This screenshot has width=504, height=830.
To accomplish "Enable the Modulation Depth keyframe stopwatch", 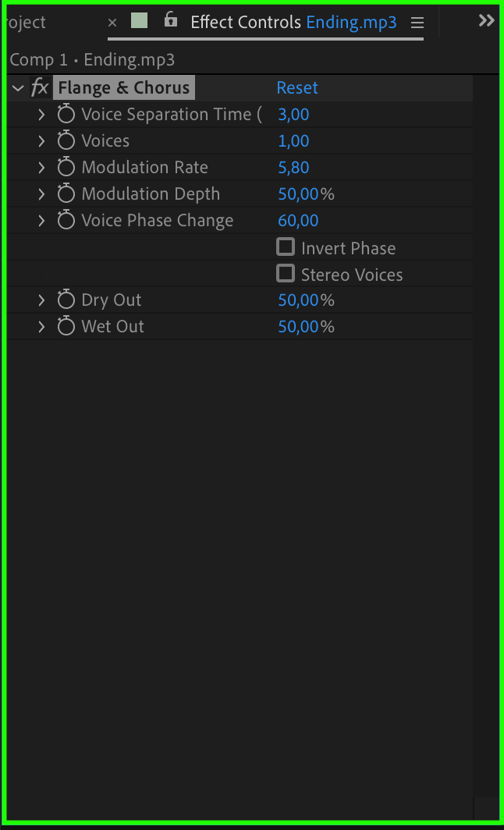I will pos(66,194).
